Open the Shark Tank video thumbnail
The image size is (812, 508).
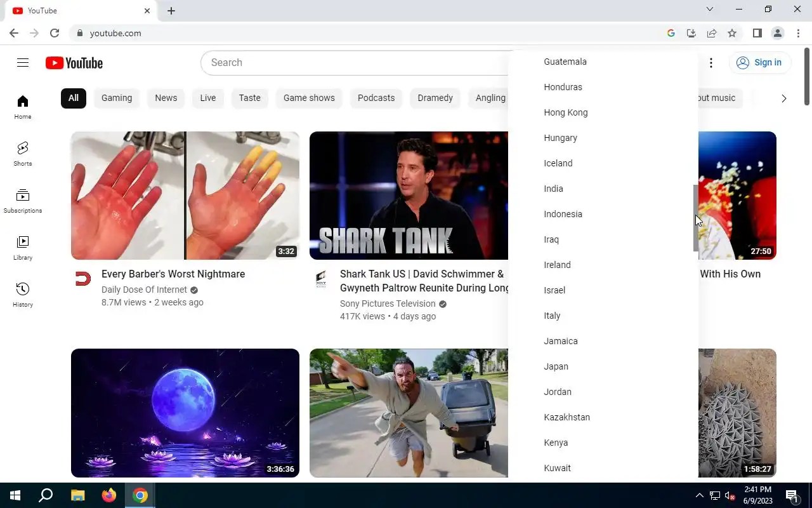coord(409,196)
